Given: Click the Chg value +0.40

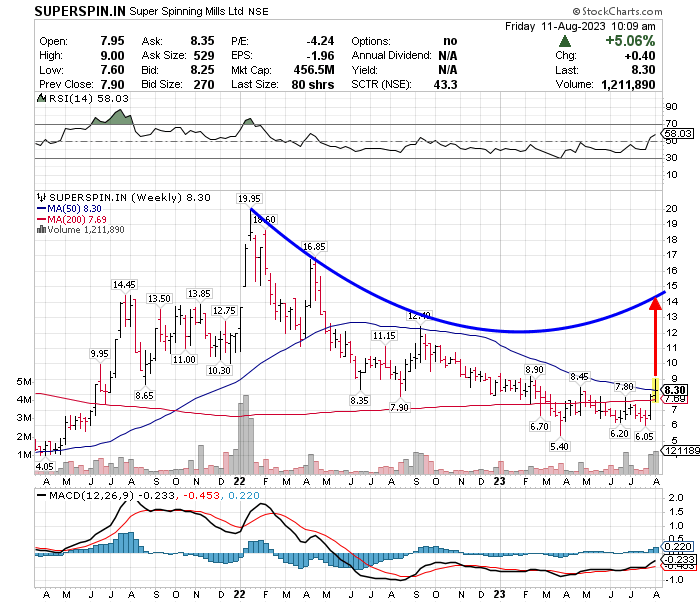Looking at the screenshot, I should click(x=640, y=56).
